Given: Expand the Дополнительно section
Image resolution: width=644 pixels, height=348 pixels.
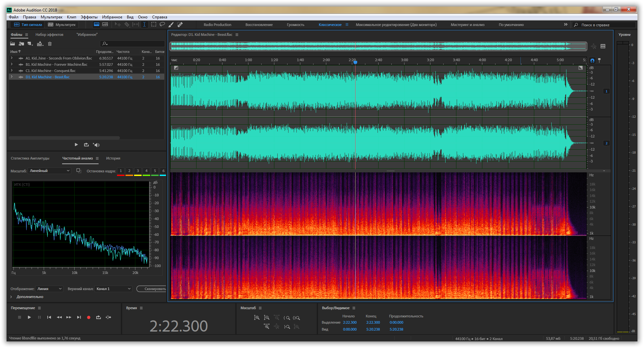Looking at the screenshot, I should [x=11, y=297].
